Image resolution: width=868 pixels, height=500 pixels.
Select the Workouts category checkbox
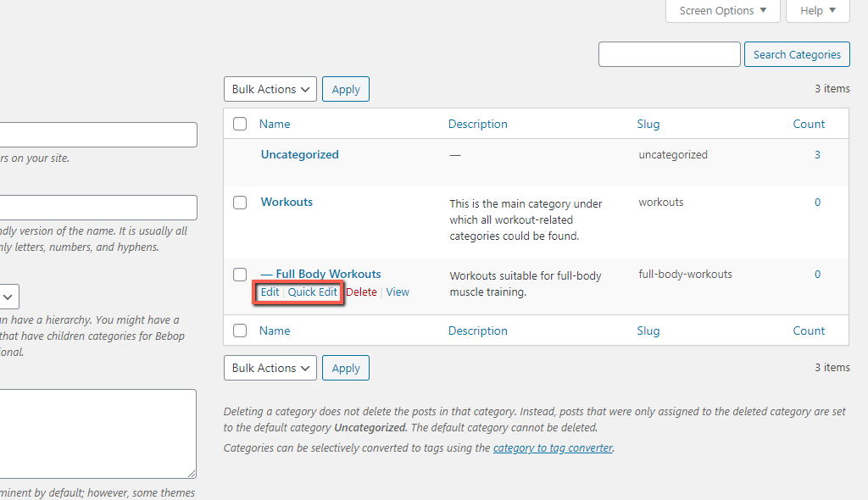pyautogui.click(x=240, y=203)
